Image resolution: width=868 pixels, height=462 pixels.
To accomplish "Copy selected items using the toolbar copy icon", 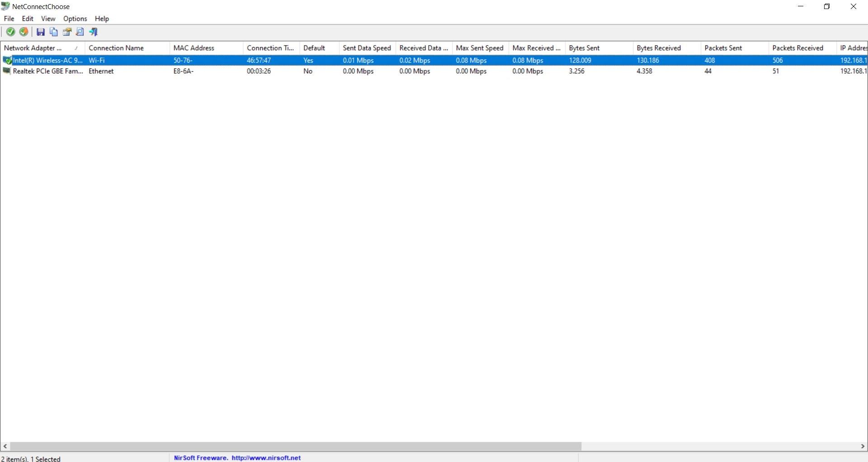I will [x=54, y=32].
